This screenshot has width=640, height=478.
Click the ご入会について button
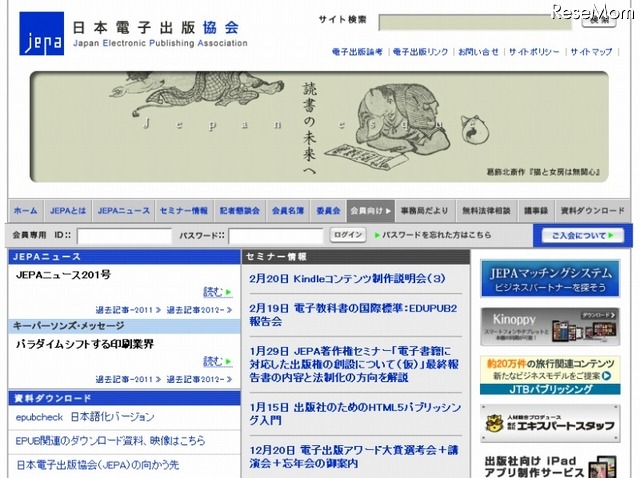click(582, 236)
